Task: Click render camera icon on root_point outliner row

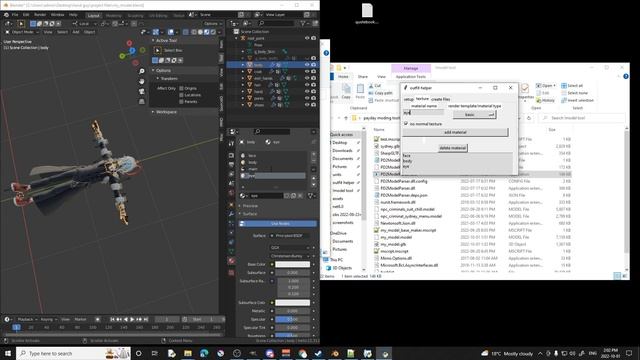Action: point(313,38)
